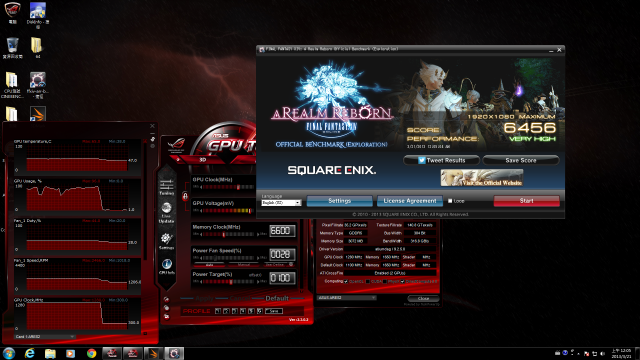Open the Settings gear in GPU Tweak sidebar
Viewport: 640px width, 360px height.
[167, 241]
